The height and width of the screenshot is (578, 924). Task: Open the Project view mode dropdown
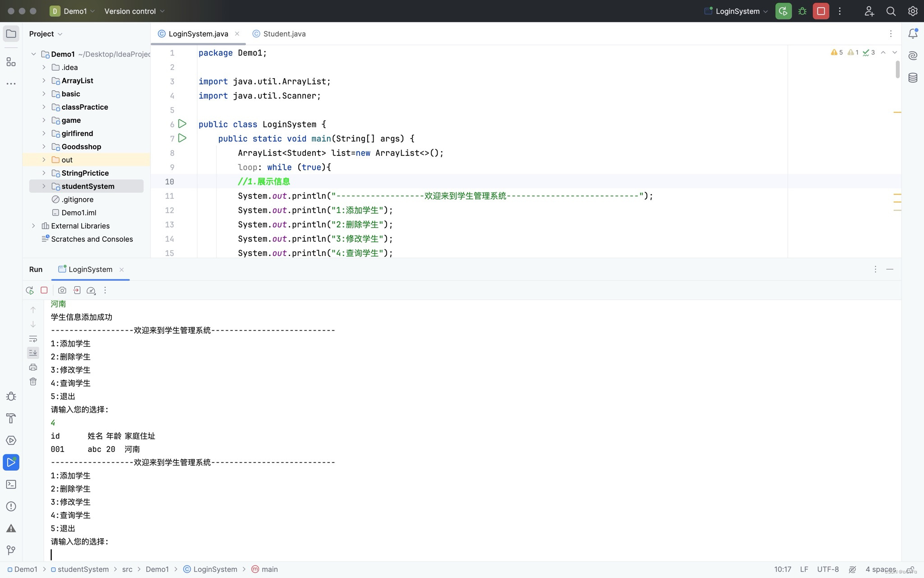(46, 34)
